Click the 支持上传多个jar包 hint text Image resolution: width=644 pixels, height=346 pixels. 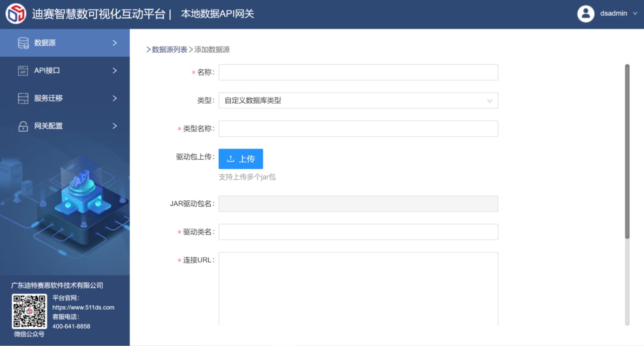[x=247, y=177]
